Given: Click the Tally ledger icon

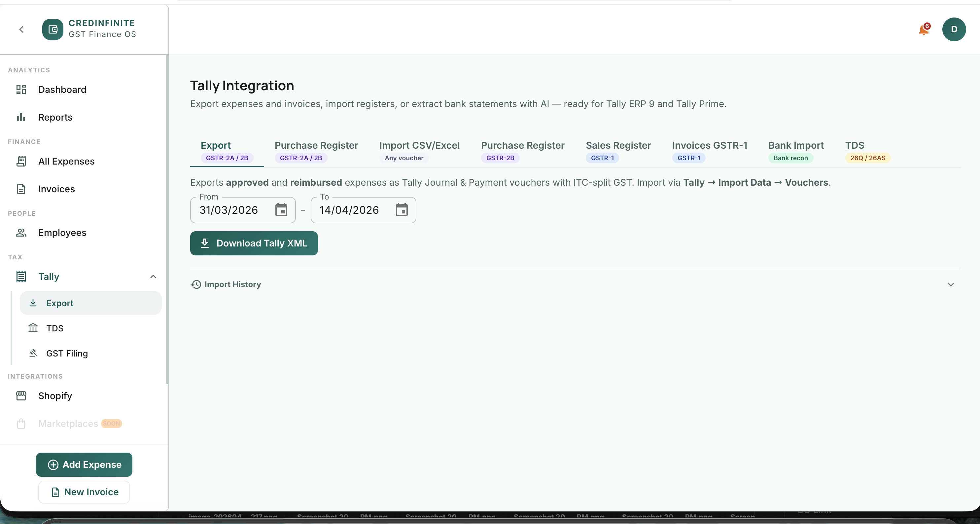Looking at the screenshot, I should coord(21,277).
